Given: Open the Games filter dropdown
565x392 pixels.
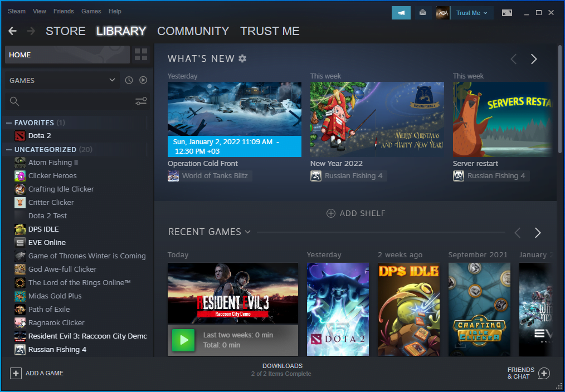Looking at the screenshot, I should tap(62, 80).
